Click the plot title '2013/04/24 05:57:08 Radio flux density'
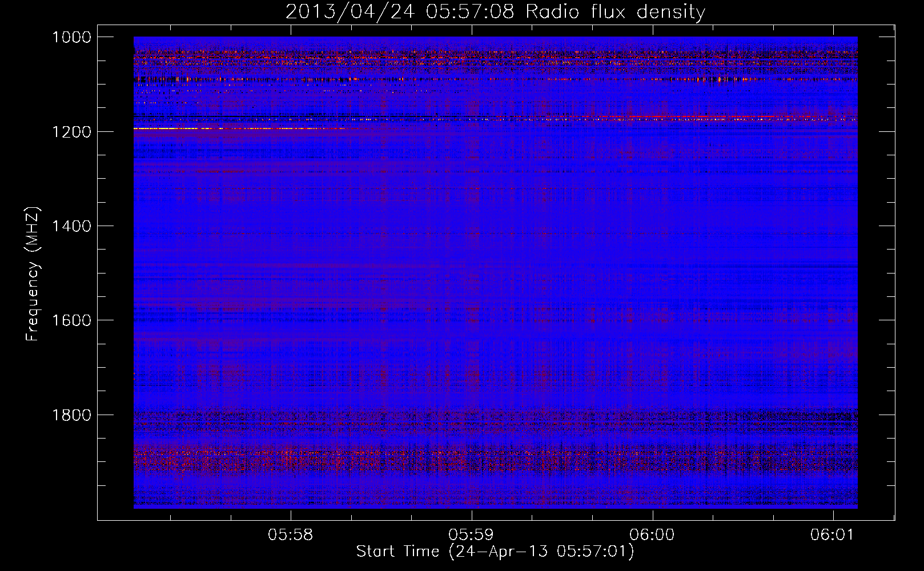Viewport: 924px width, 571px height. coord(495,11)
